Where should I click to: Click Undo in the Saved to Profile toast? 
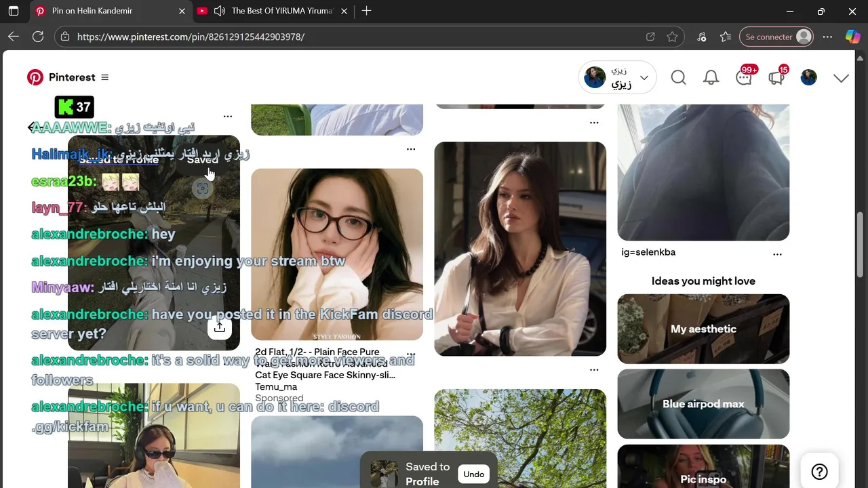click(473, 474)
